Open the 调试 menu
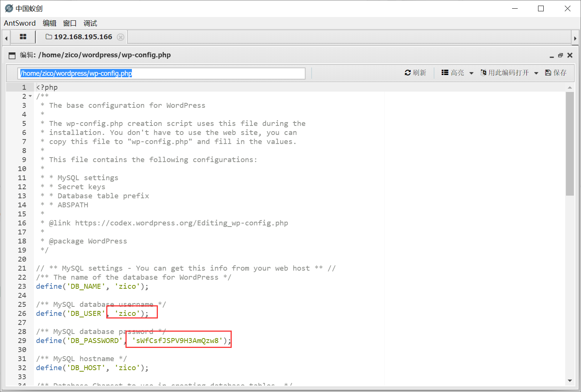 pos(90,23)
